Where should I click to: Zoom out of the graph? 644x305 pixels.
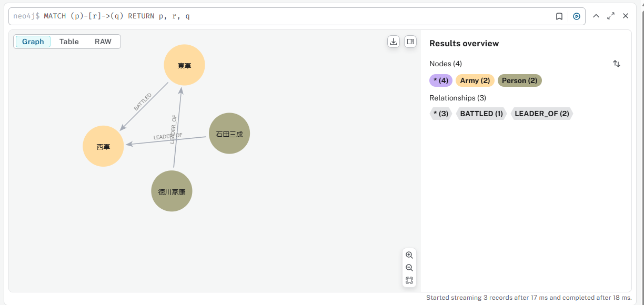pos(409,268)
